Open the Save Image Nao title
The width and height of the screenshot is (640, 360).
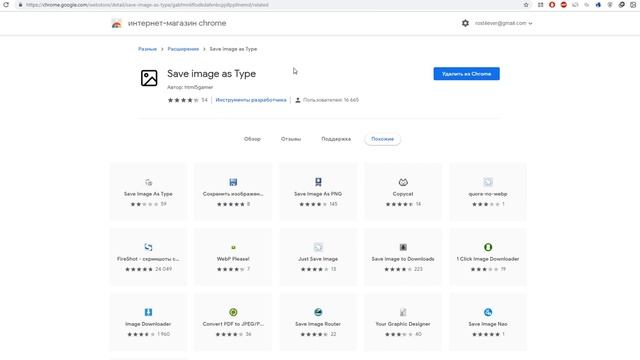click(488, 324)
